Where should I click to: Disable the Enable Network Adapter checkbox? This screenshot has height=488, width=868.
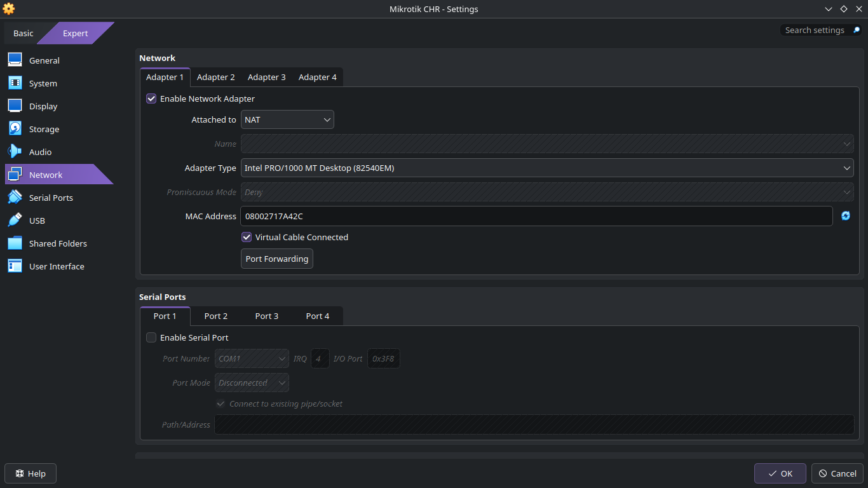click(151, 98)
